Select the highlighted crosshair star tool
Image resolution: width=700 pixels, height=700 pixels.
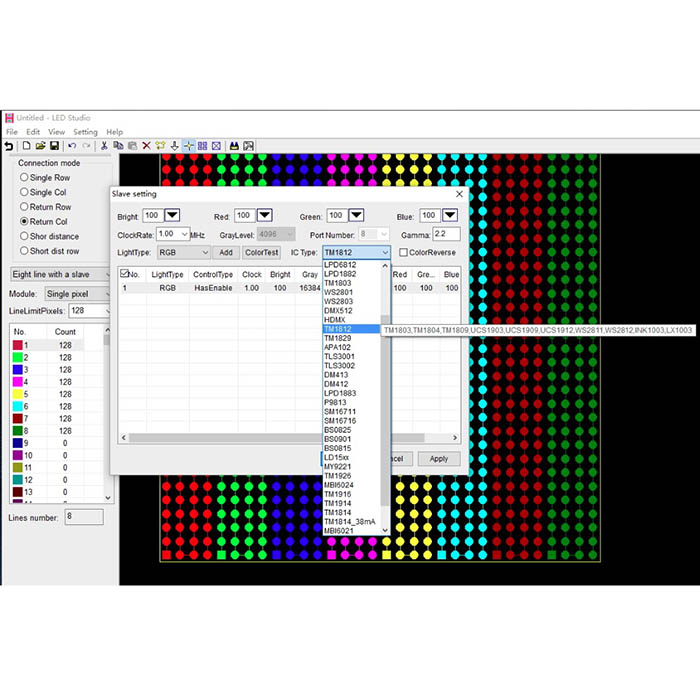[188, 146]
